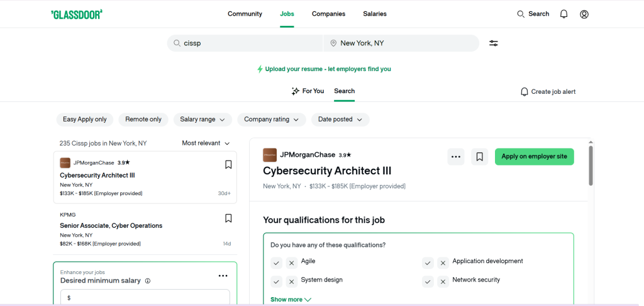Screen dimensions: 644x306
Task: Click Upload your resume link
Action: (328, 69)
